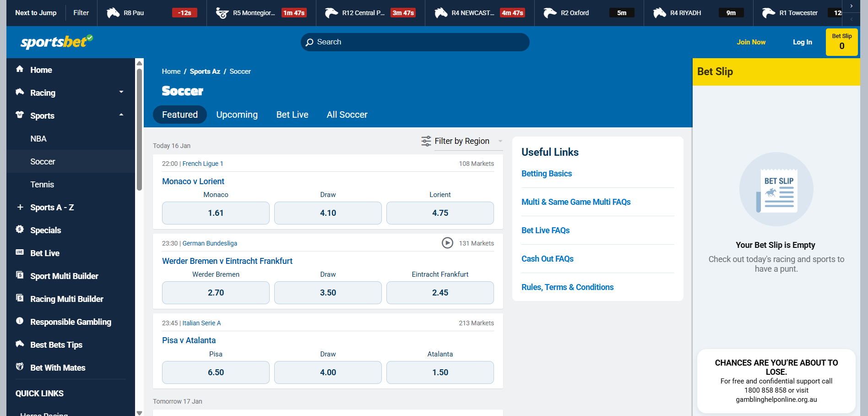The image size is (868, 416).
Task: Click the Bet Live icon in sidebar
Action: pyautogui.click(x=20, y=252)
